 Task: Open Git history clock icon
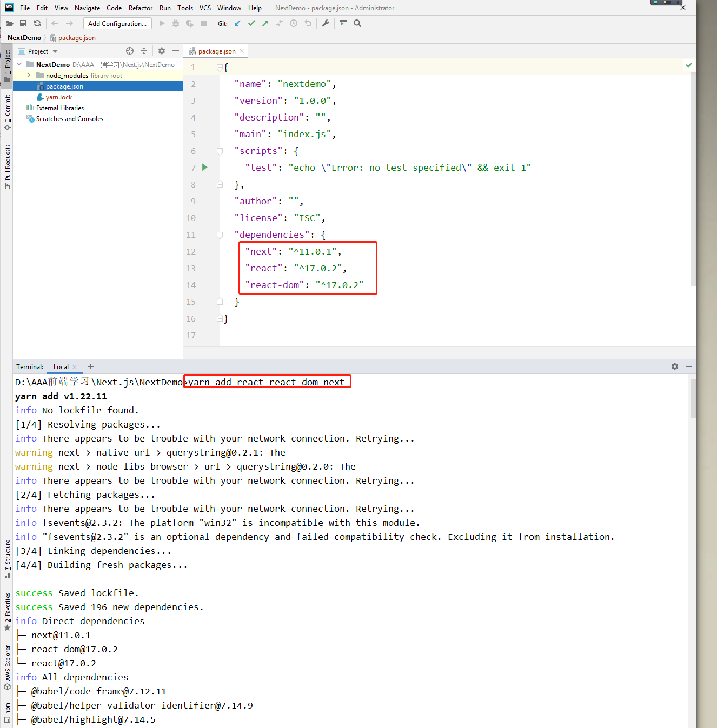click(294, 23)
